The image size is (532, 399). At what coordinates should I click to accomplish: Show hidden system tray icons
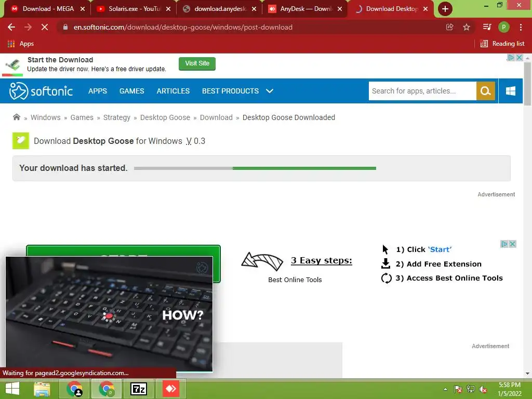445,389
